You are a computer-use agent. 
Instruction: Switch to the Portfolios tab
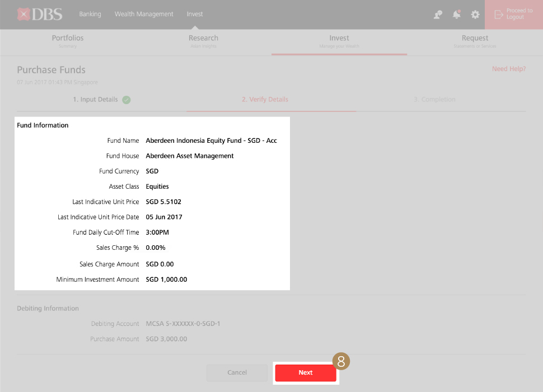point(68,41)
